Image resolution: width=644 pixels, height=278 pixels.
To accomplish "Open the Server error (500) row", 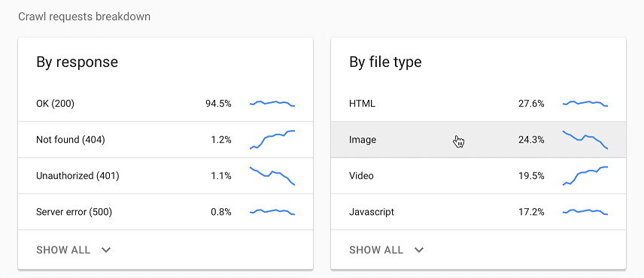I will coord(166,212).
